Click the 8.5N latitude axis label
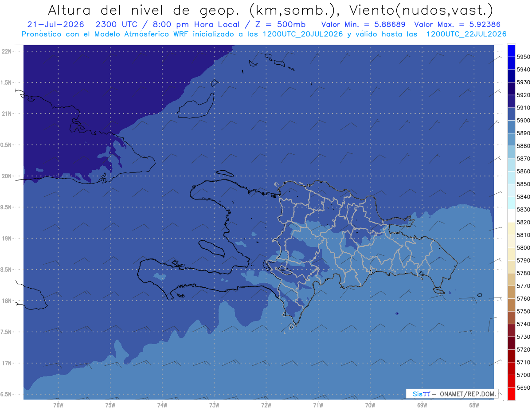 pyautogui.click(x=7, y=270)
